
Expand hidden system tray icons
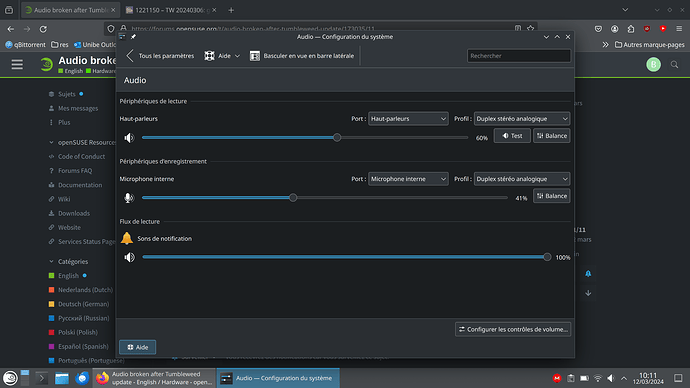[x=624, y=378]
